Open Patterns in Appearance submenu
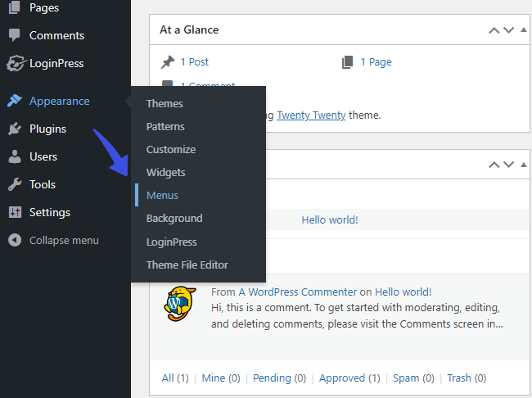Screen dimensions: 532x398 [x=165, y=127]
